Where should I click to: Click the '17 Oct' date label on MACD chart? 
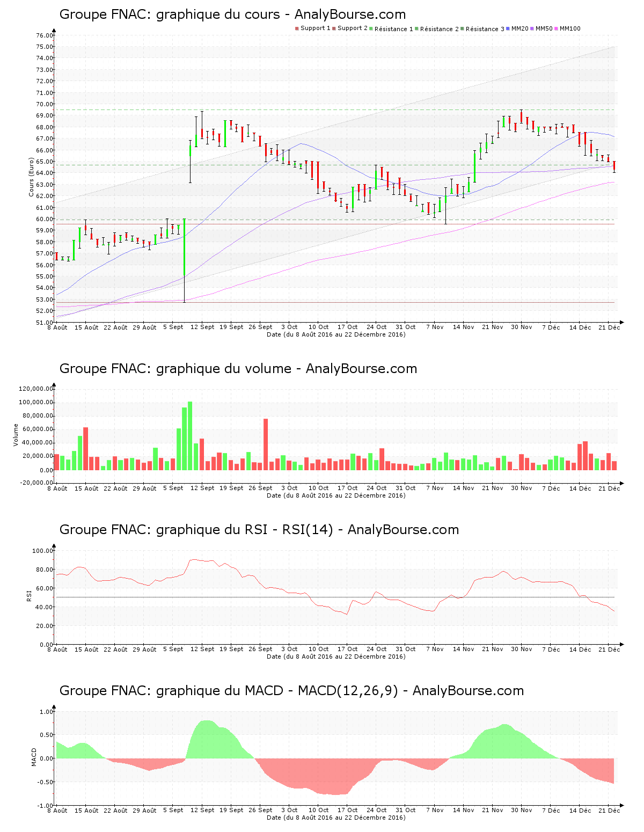coord(347,811)
